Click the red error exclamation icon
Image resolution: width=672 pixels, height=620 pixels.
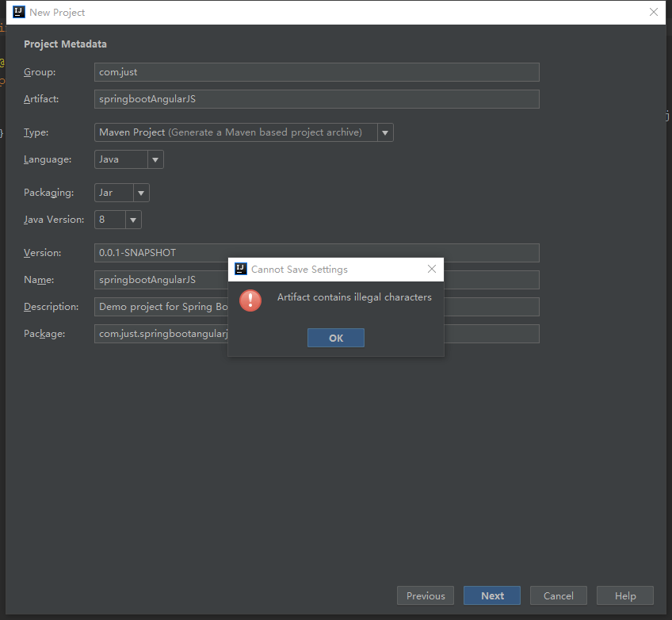pyautogui.click(x=250, y=301)
